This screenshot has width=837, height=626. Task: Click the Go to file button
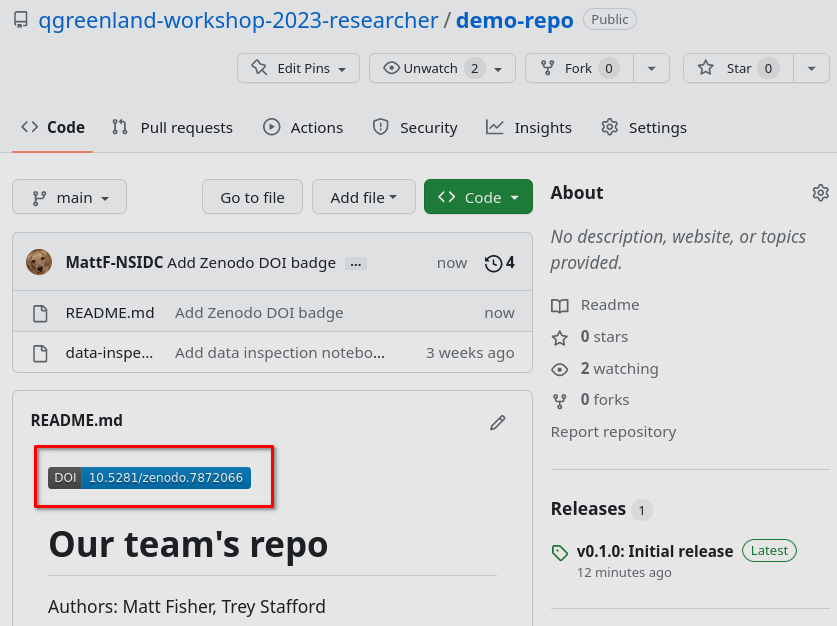click(252, 198)
